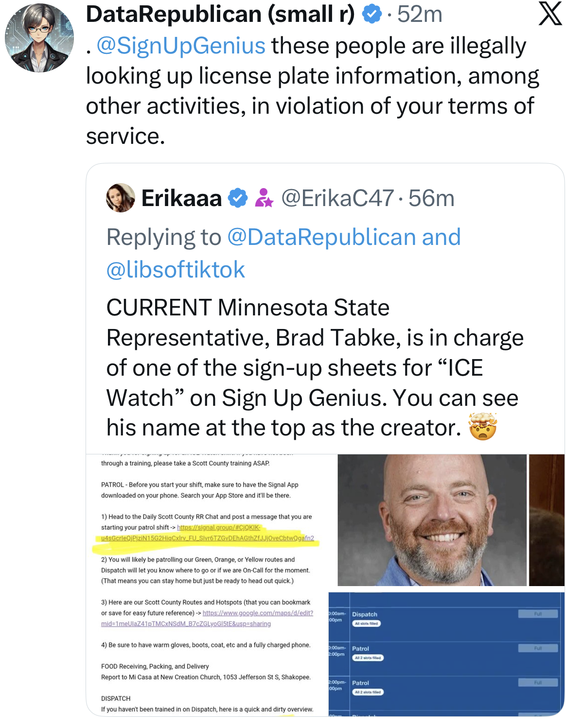This screenshot has width=566, height=728.
Task: Open the @SignUpGenius mention
Action: [x=181, y=46]
